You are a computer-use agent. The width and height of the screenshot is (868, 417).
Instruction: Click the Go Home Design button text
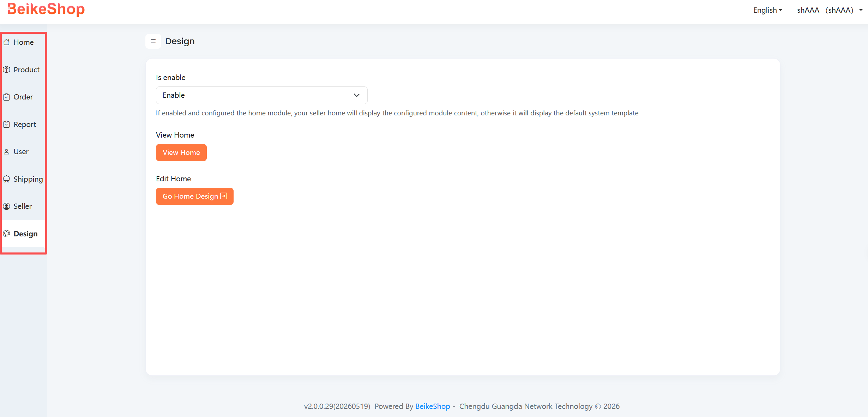pyautogui.click(x=190, y=197)
